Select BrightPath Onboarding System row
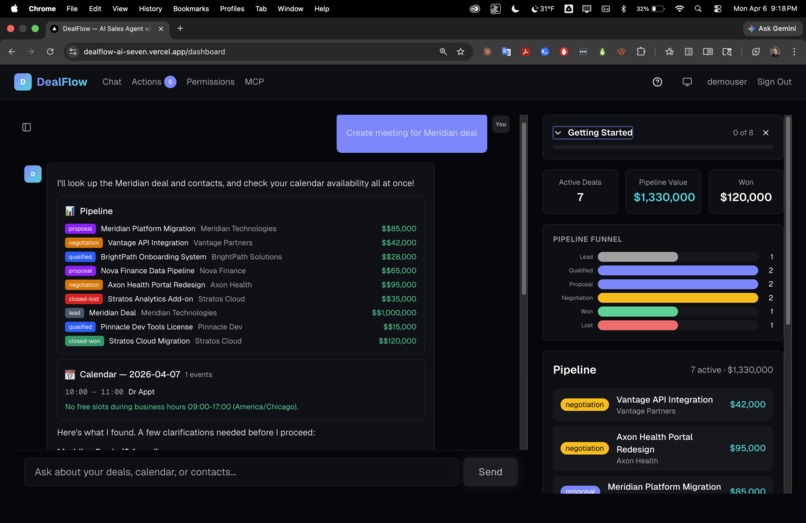Screen dimensions: 806x523 (x=241, y=257)
